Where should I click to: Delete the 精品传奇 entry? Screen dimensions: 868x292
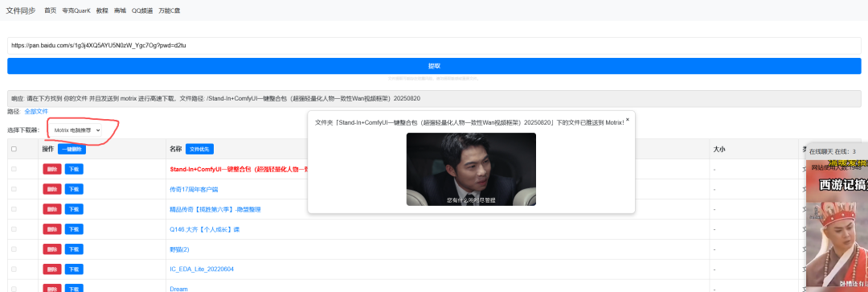52,209
